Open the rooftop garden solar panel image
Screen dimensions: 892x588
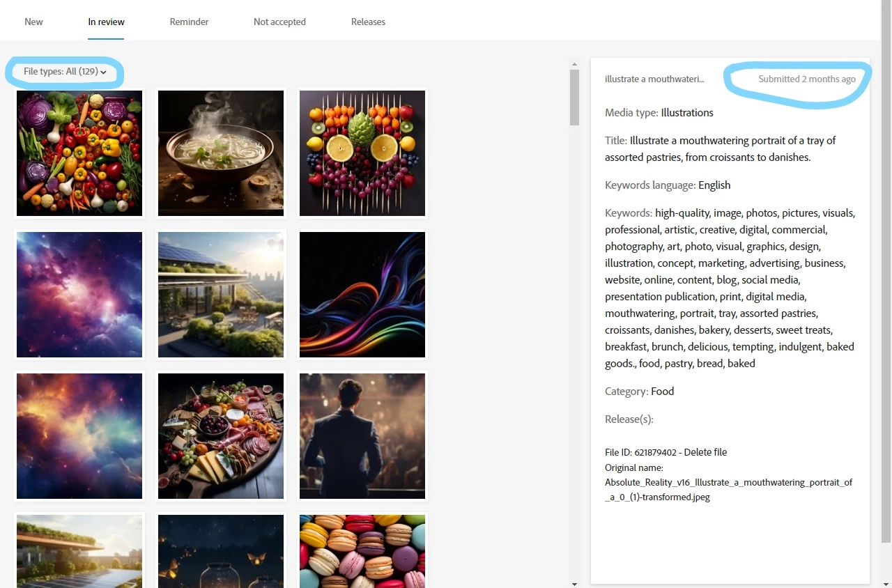click(x=221, y=295)
